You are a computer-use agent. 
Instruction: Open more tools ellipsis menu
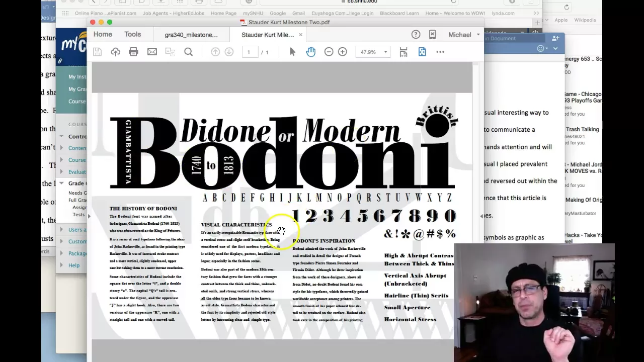440,52
